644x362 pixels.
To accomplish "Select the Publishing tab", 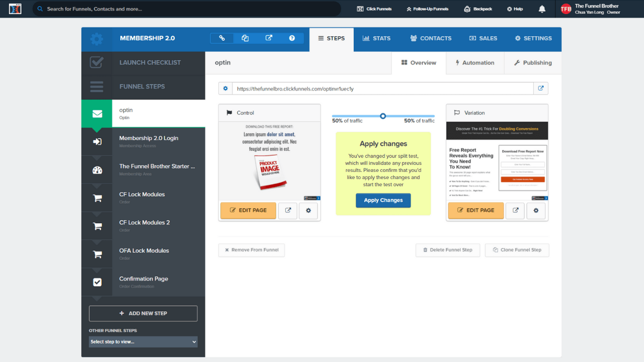I will click(x=533, y=63).
